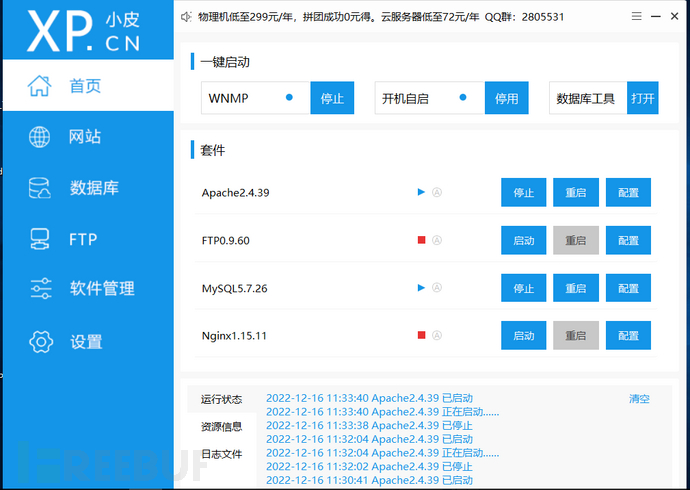Screen dimensions: 690x490
Task: Click the red stop indicator of Nginx1.15.11
Action: tap(422, 335)
